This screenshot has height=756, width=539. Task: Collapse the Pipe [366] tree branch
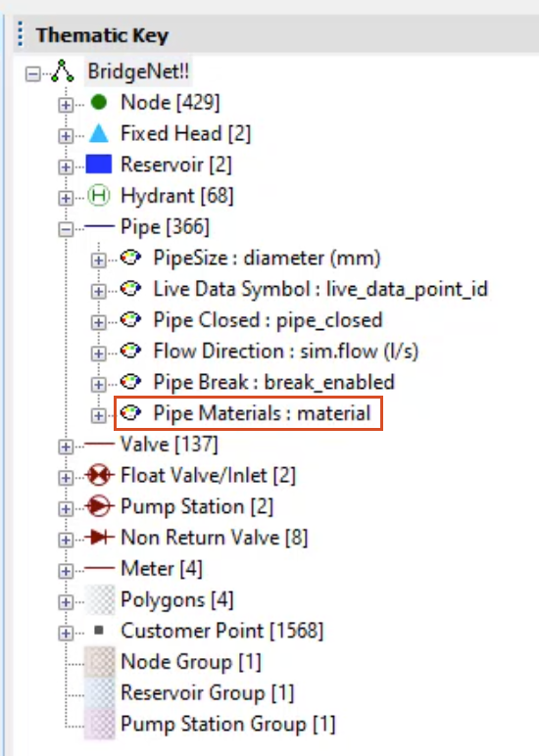tap(66, 228)
